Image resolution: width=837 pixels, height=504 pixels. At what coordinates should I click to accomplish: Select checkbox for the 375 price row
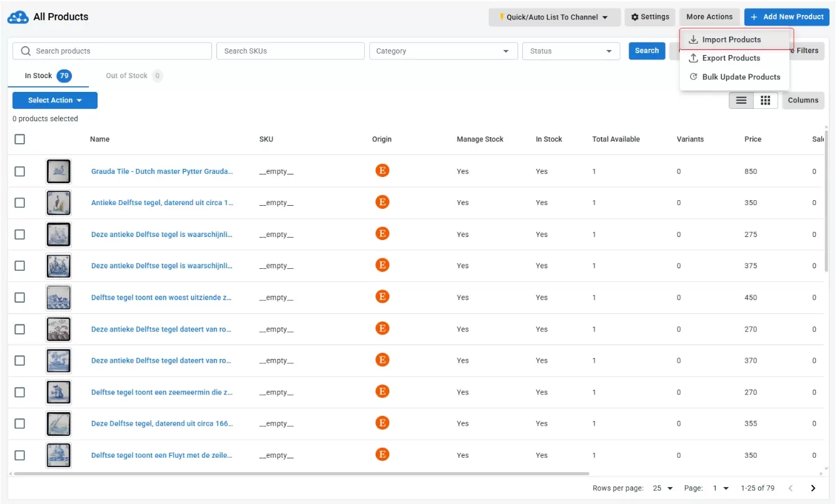point(20,266)
